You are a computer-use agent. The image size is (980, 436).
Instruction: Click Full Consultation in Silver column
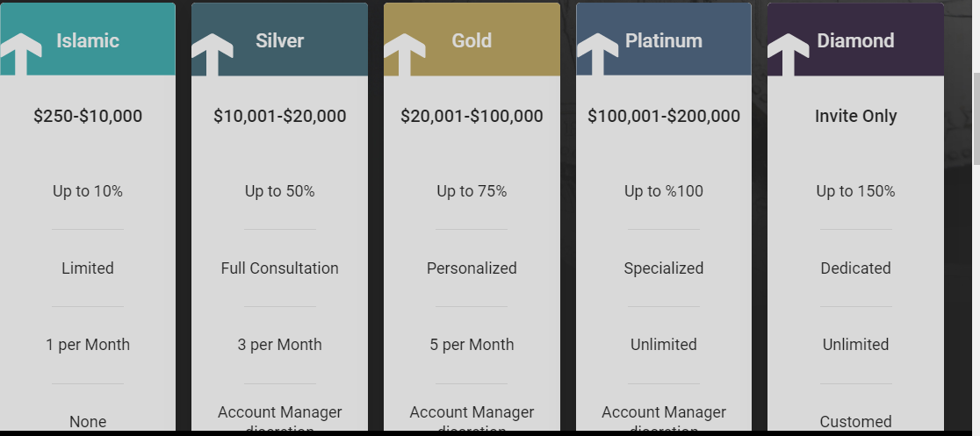279,268
